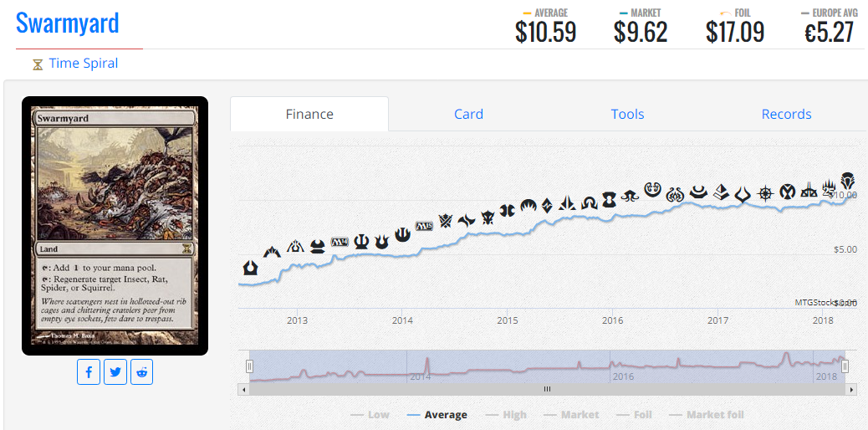This screenshot has height=430, width=868.
Task: Click the Gatecrash set icon on chart
Action: coord(272,252)
